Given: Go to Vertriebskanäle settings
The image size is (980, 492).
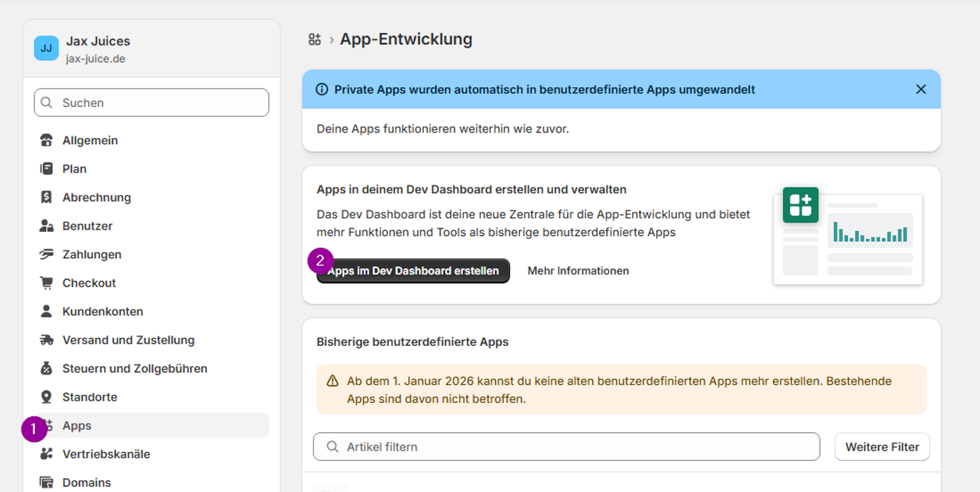Looking at the screenshot, I should 106,454.
